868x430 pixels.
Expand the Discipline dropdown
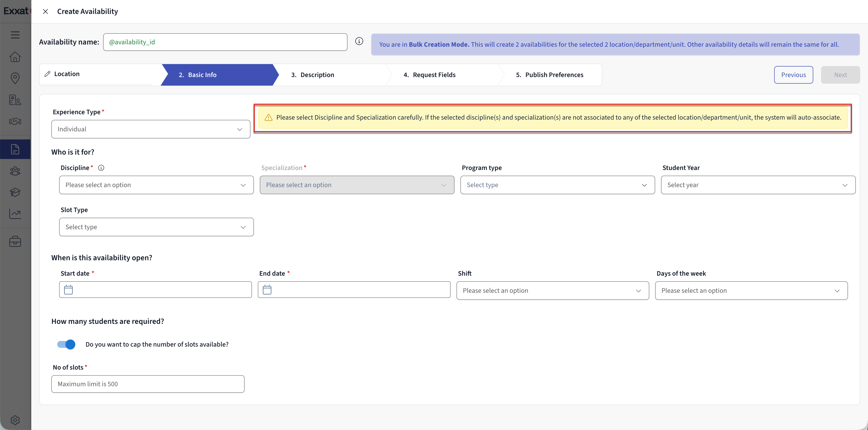point(156,185)
